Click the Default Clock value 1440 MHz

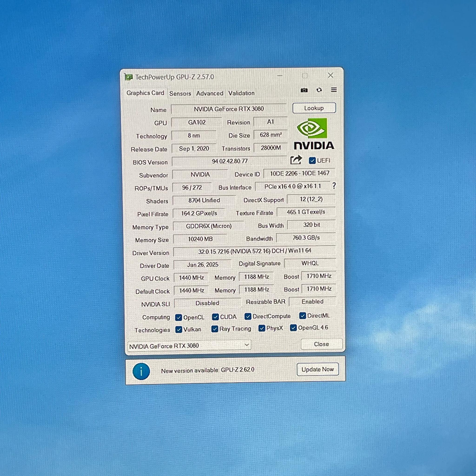coord(192,291)
